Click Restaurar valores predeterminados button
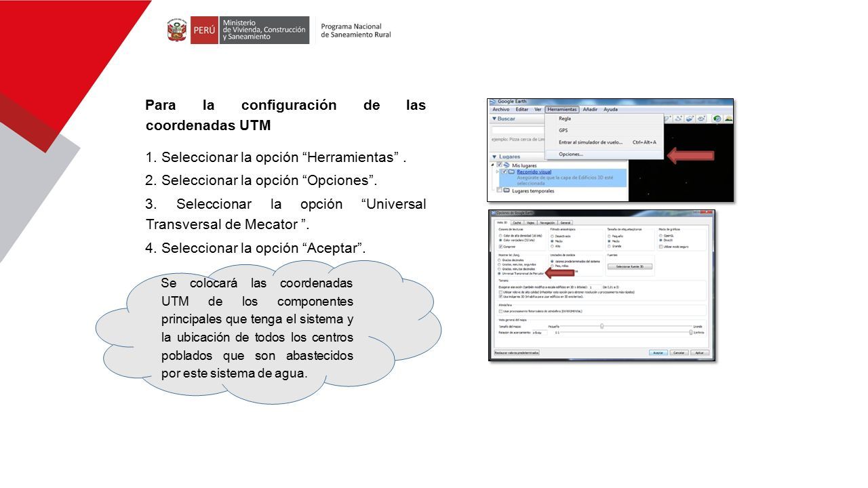The width and height of the screenshot is (868, 488). tap(517, 352)
